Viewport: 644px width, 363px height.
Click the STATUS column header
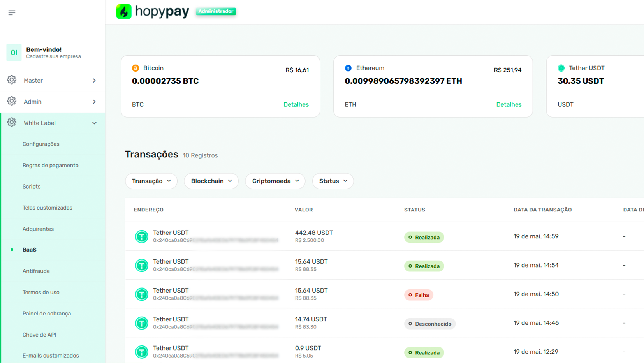[x=415, y=210]
